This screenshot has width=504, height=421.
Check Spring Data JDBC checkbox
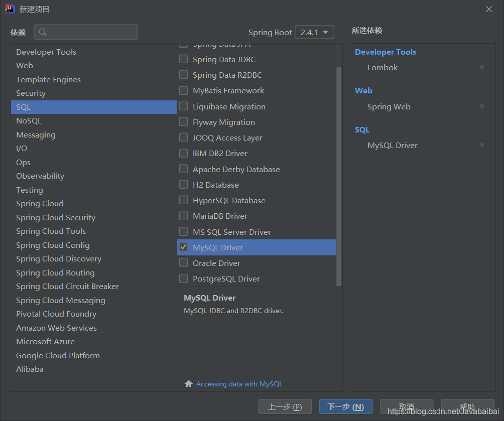[x=184, y=59]
